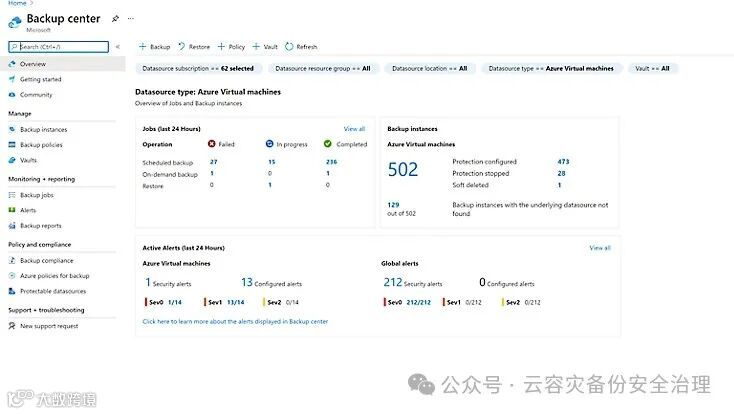Viewport: 734px width, 414px height.
Task: Open Datasource resource group filter
Action: click(x=323, y=68)
